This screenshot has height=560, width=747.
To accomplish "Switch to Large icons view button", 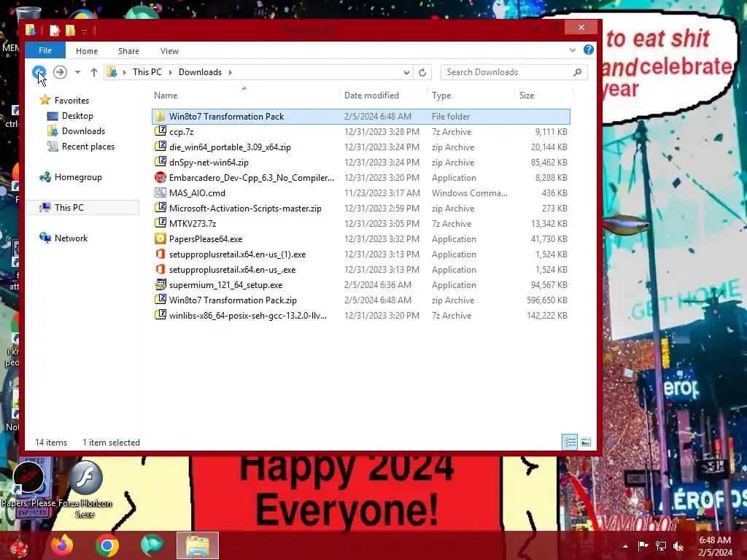I will [x=586, y=442].
